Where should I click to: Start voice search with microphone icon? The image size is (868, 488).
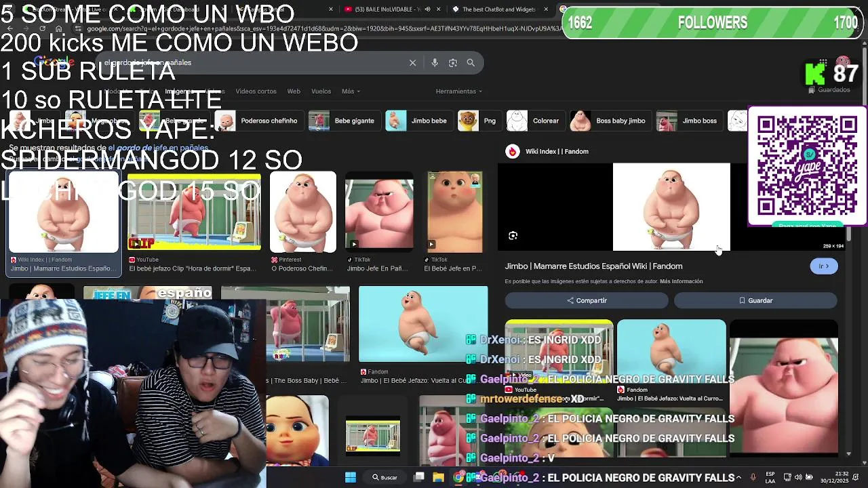[x=435, y=62]
